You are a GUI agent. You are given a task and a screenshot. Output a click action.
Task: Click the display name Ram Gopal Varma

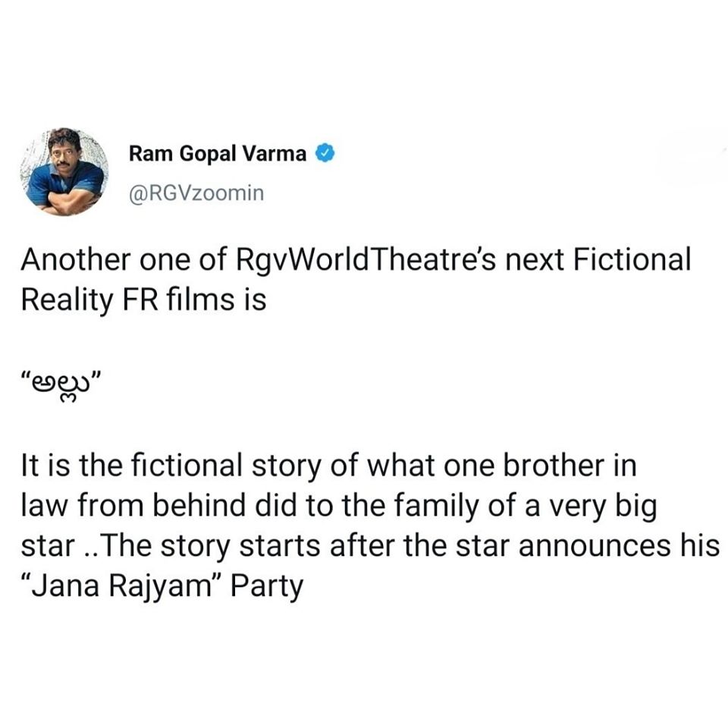(218, 154)
